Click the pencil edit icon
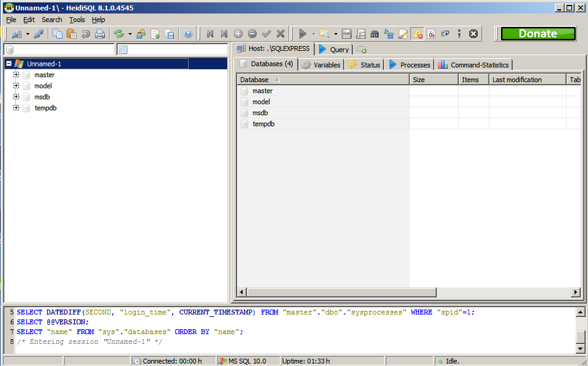 point(403,34)
